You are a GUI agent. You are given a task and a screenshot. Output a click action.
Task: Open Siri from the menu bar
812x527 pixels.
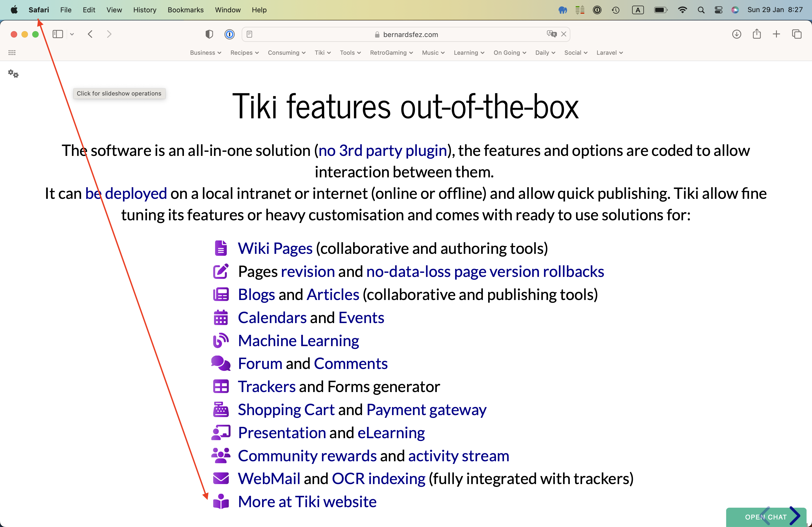[x=735, y=10]
